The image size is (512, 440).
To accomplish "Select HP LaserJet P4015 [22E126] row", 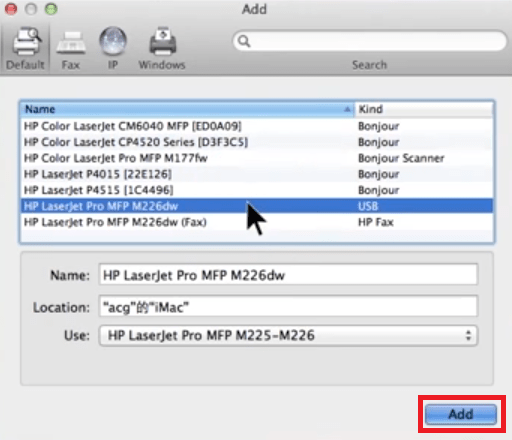I will [x=257, y=174].
